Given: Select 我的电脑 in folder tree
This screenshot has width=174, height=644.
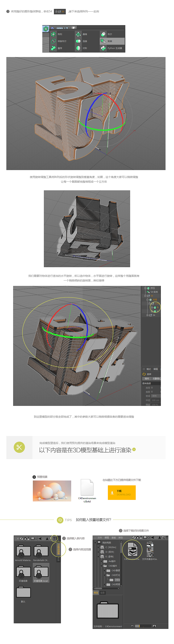Looking at the screenshot, I should pyautogui.click(x=107, y=542).
